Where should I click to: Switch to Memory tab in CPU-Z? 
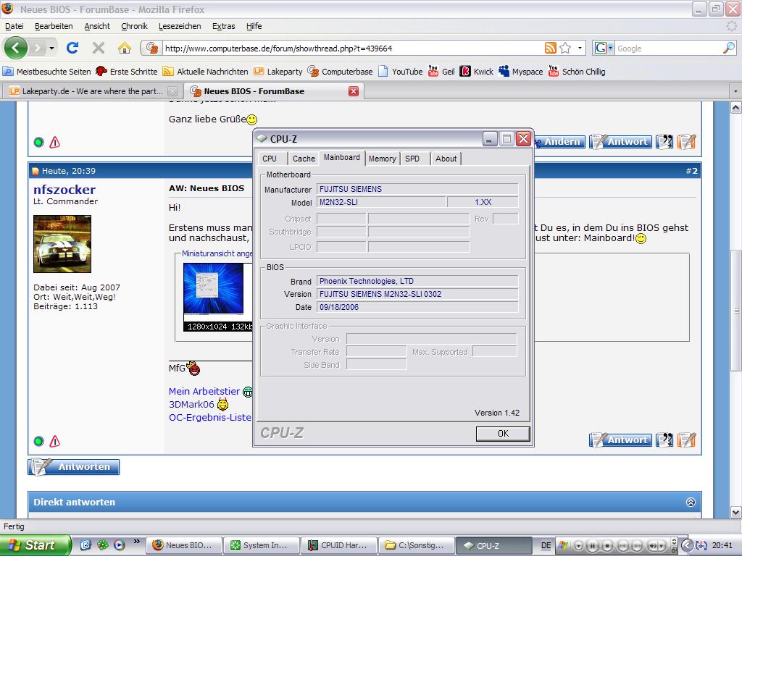point(383,159)
